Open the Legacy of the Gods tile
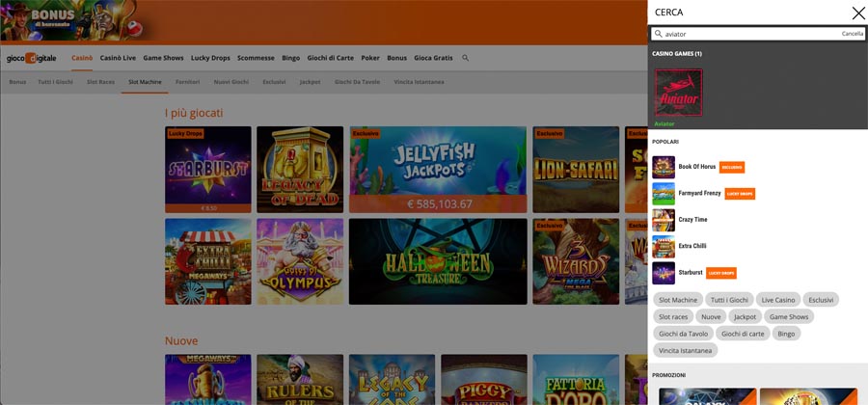Screen dimensions: 868x405 (x=392, y=380)
